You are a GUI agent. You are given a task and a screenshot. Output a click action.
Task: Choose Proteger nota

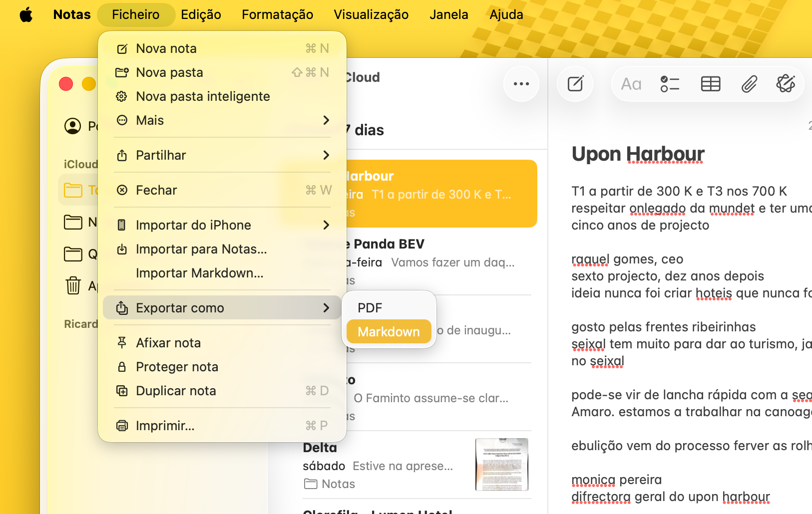222,367
